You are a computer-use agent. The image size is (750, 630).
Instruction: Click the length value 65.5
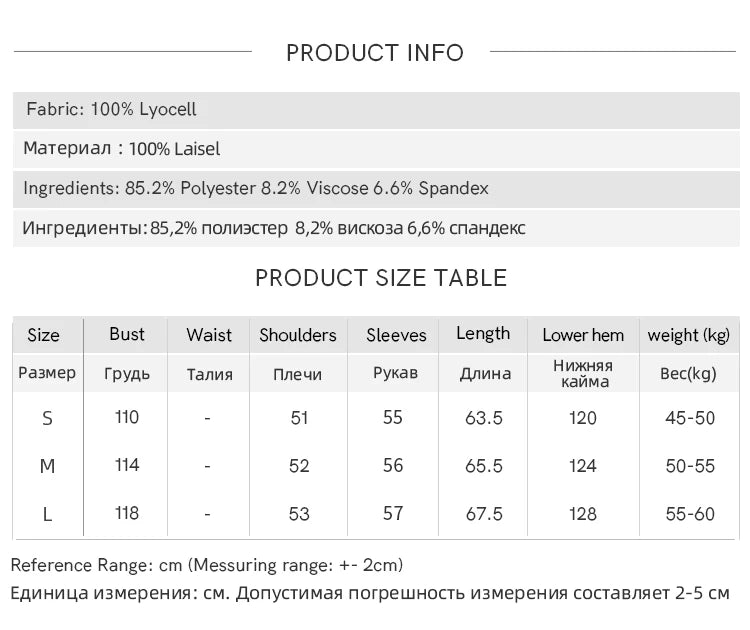click(484, 466)
